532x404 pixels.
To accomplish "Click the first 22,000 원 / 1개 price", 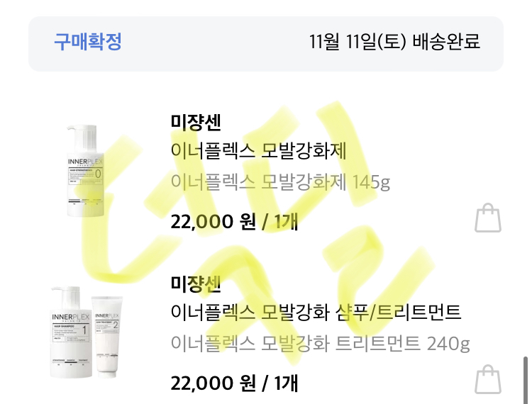I will [x=234, y=221].
